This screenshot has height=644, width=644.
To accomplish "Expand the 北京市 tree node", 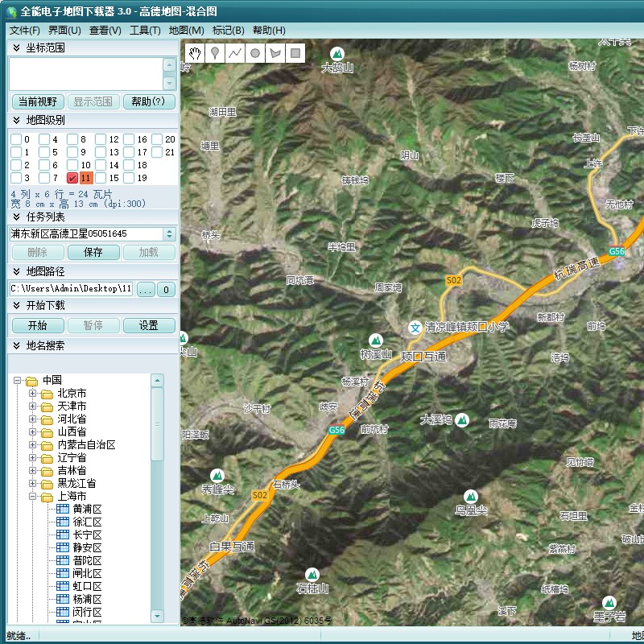I will 32,393.
